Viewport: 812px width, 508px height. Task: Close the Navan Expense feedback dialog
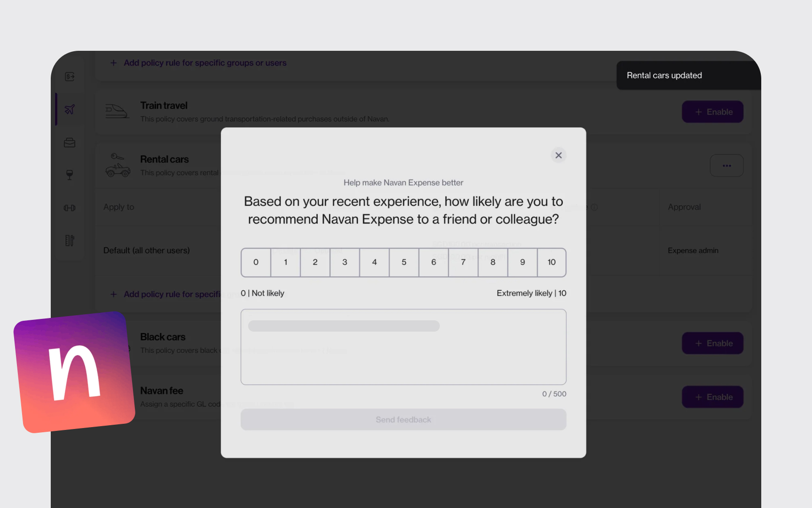(558, 155)
